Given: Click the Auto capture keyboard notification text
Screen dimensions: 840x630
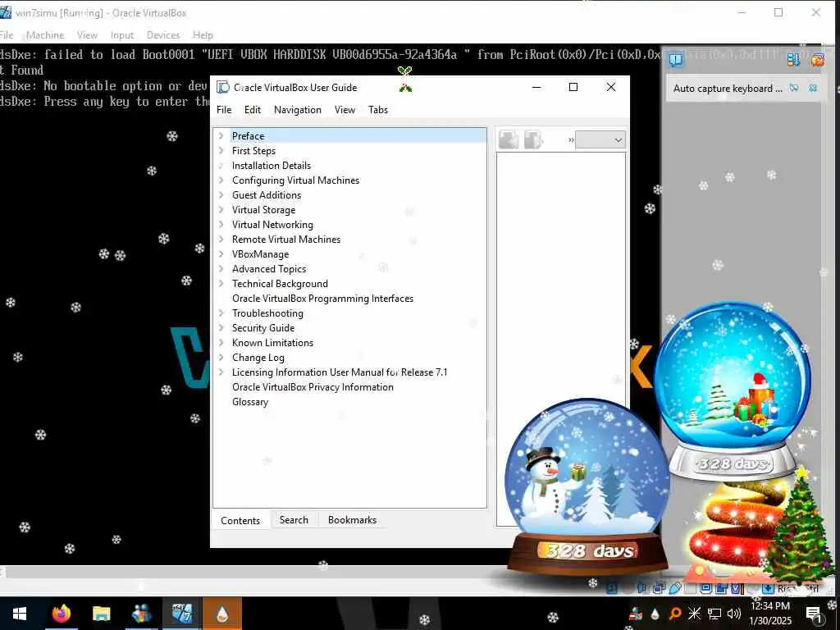Looking at the screenshot, I should (x=728, y=89).
